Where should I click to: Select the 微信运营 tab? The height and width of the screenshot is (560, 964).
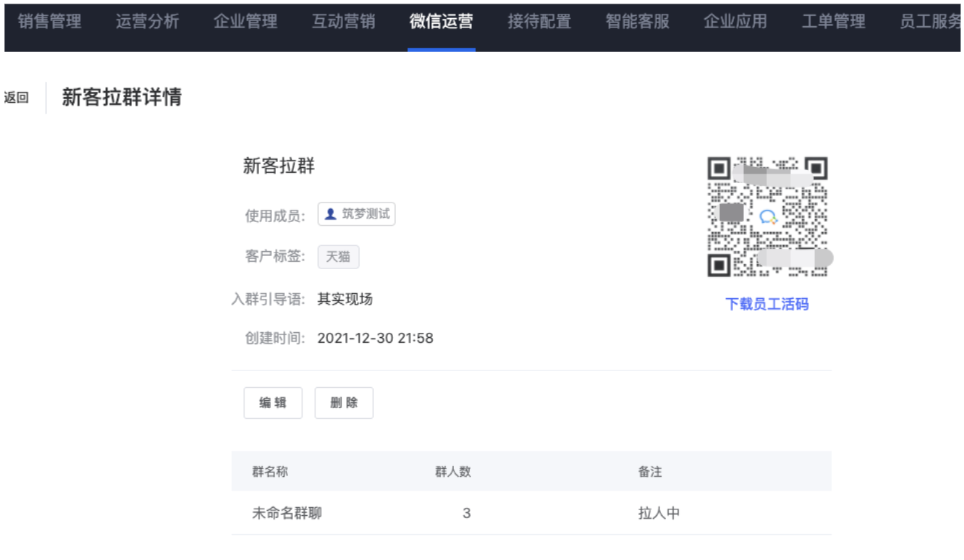(x=441, y=22)
